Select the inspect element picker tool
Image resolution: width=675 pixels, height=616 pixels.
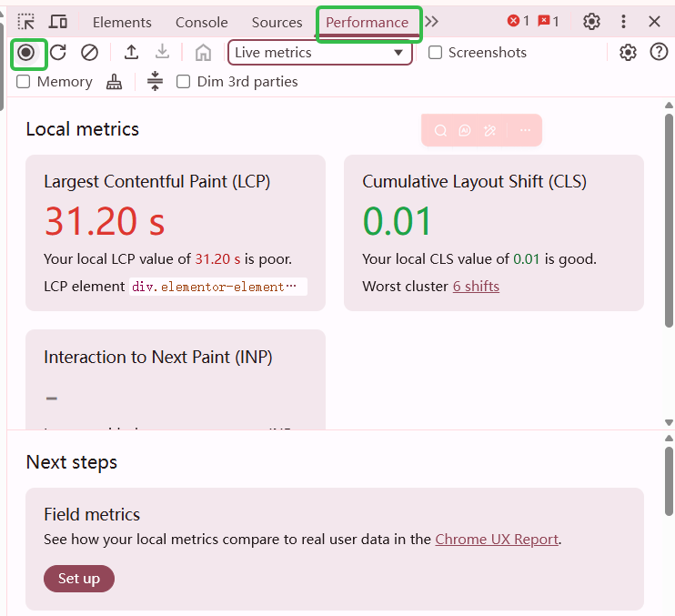pyautogui.click(x=26, y=22)
